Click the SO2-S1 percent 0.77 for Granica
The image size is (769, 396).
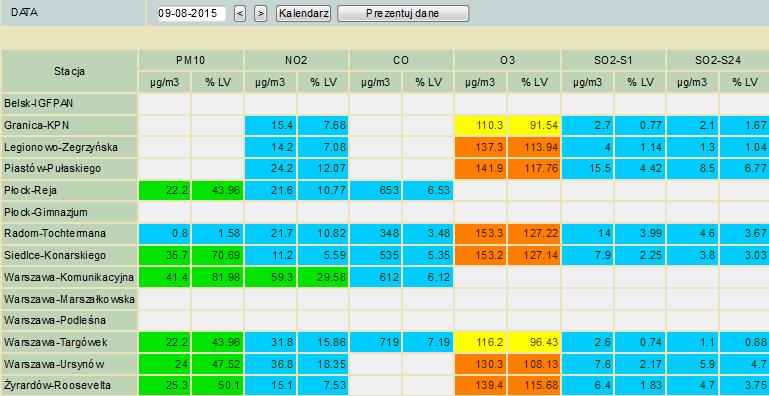tap(640, 126)
